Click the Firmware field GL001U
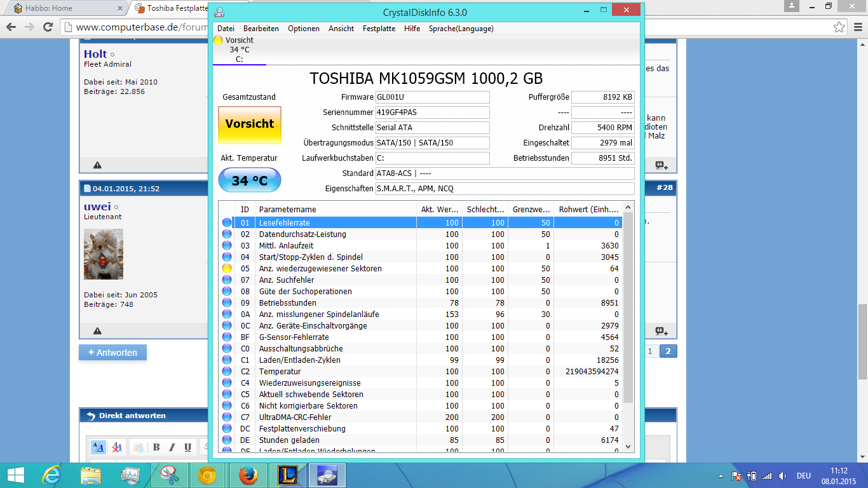 coord(432,97)
